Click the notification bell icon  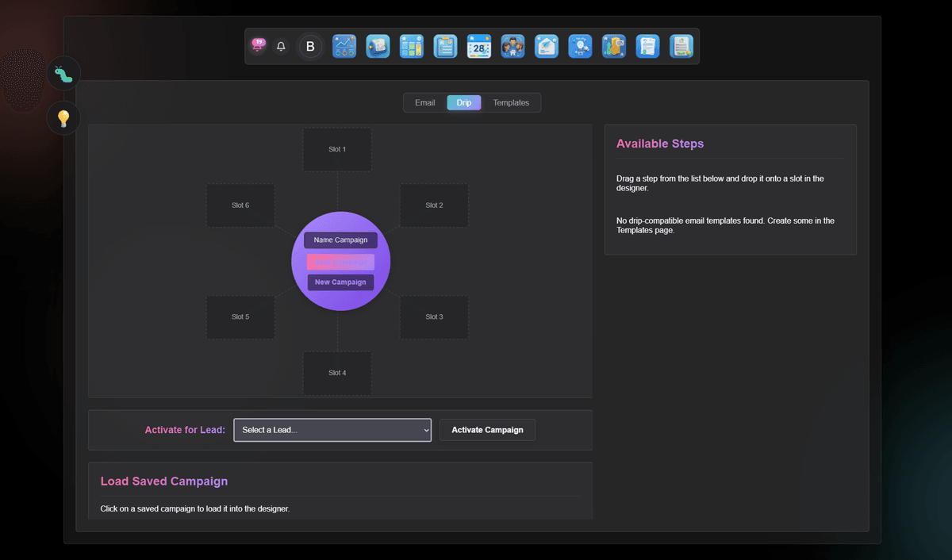(x=281, y=47)
